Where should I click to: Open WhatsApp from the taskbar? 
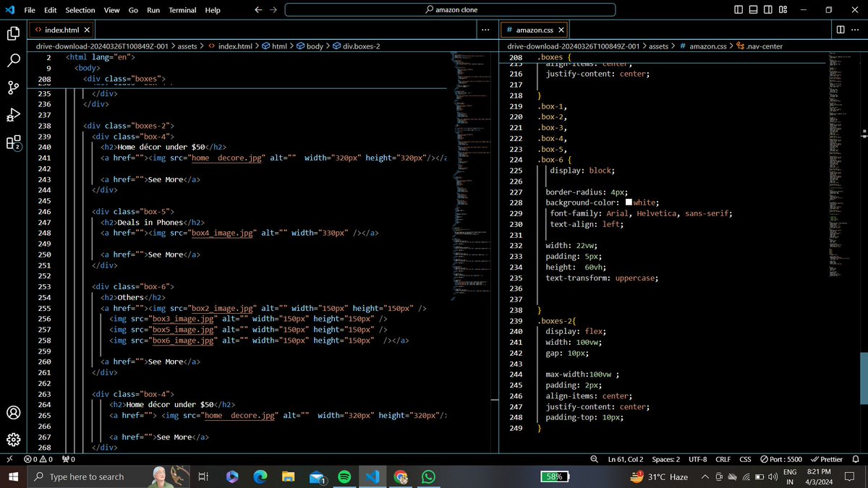tap(428, 476)
